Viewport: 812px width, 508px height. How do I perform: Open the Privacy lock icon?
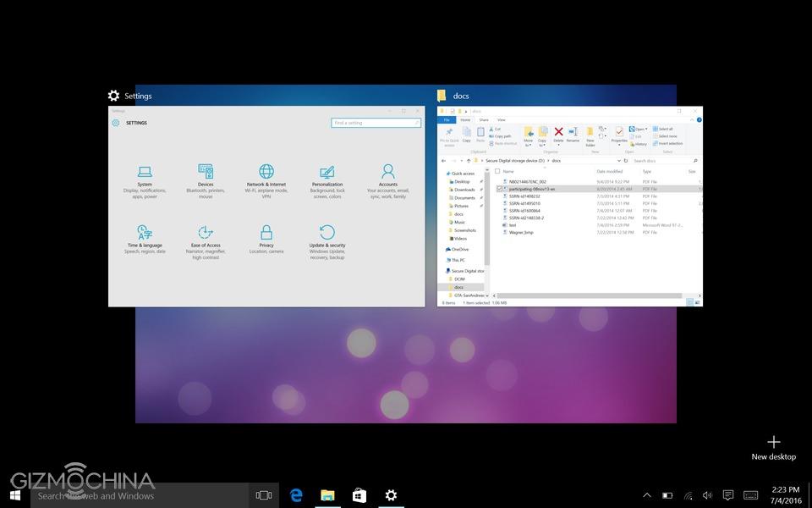point(266,233)
